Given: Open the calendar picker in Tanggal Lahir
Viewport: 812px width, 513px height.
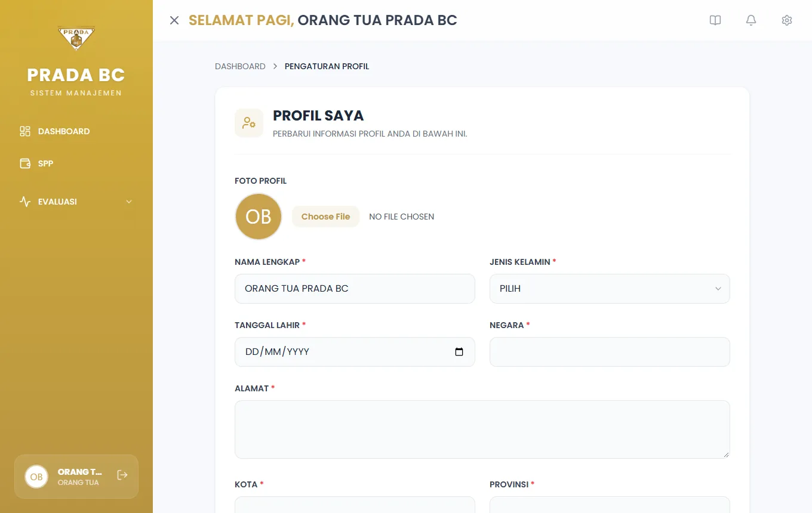Looking at the screenshot, I should [x=459, y=352].
